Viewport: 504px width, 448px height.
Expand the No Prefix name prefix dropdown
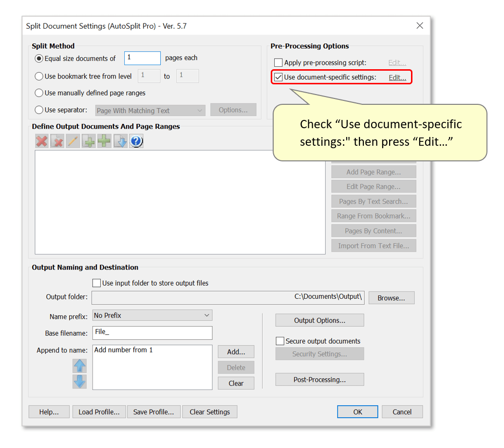tap(152, 315)
